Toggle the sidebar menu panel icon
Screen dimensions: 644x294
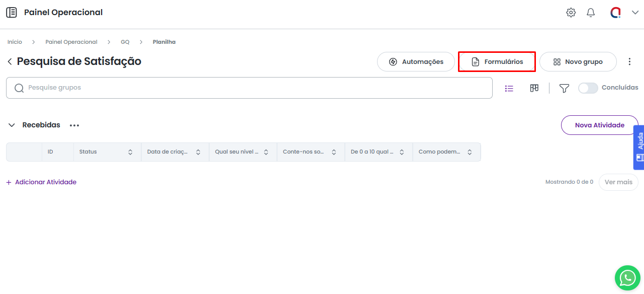11,13
